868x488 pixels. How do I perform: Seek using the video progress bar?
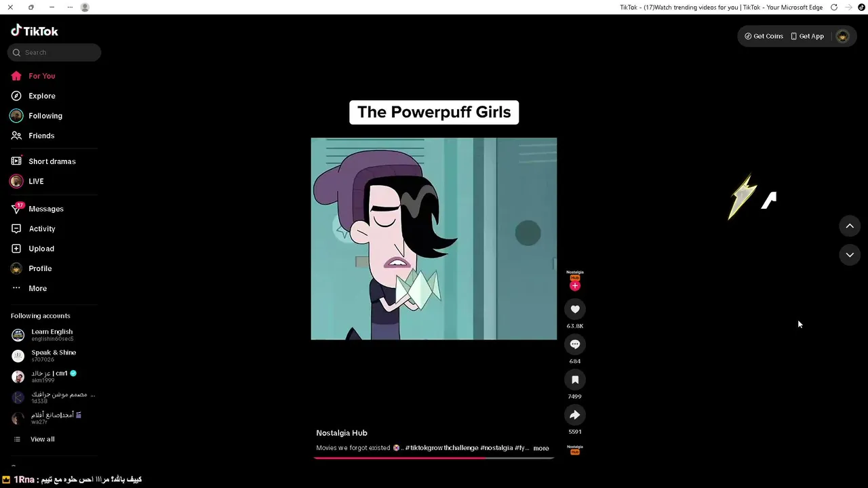coord(434,458)
